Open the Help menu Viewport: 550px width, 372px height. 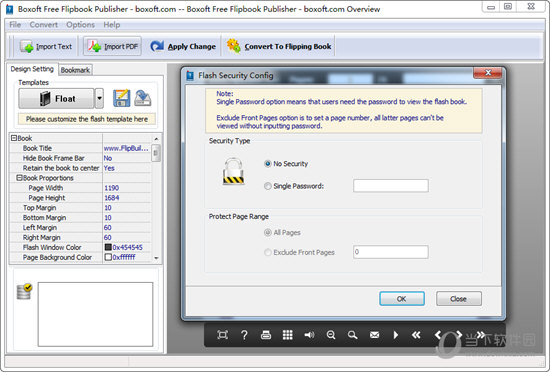click(112, 25)
